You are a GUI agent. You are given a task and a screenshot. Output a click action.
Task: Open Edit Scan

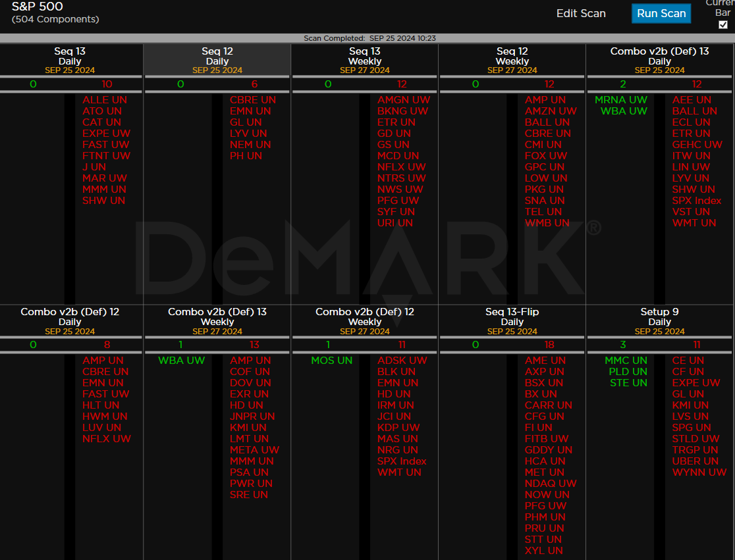pos(581,13)
